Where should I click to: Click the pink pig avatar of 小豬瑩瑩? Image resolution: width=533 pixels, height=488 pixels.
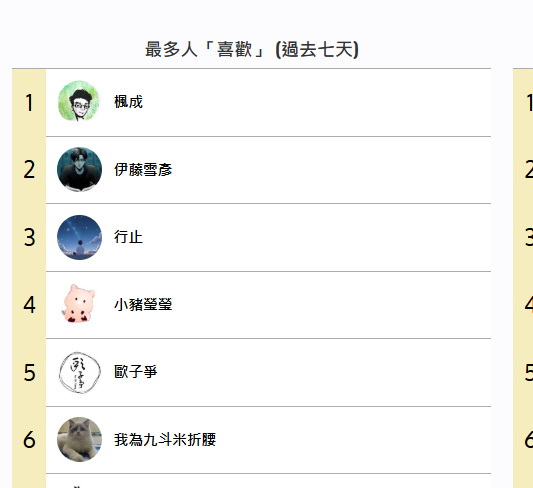coord(79,304)
